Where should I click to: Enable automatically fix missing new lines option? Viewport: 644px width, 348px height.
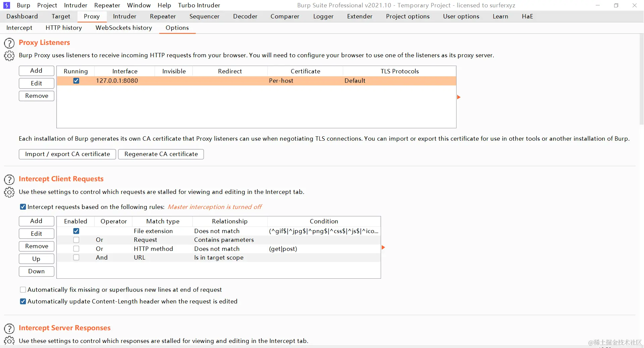coord(23,290)
